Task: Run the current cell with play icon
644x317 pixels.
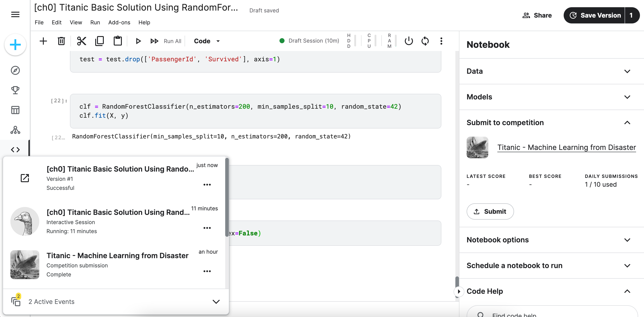Action: pyautogui.click(x=138, y=41)
